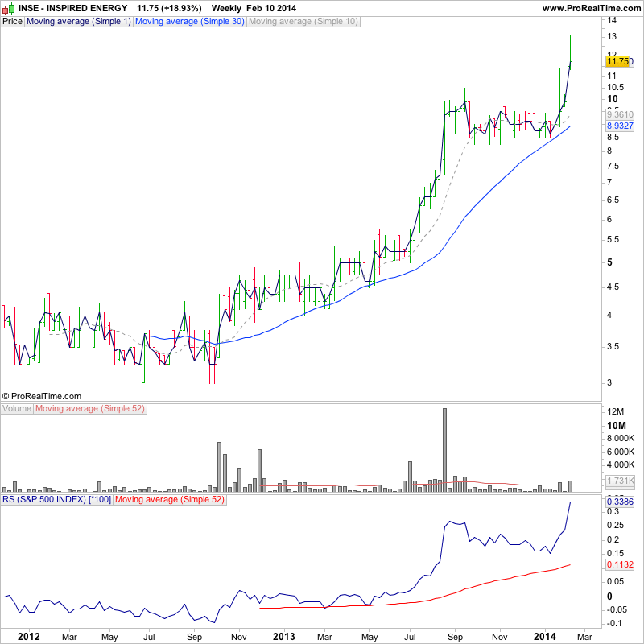This screenshot has width=644, height=644.
Task: Click the 10.5 label on price axis
Action: (615, 87)
